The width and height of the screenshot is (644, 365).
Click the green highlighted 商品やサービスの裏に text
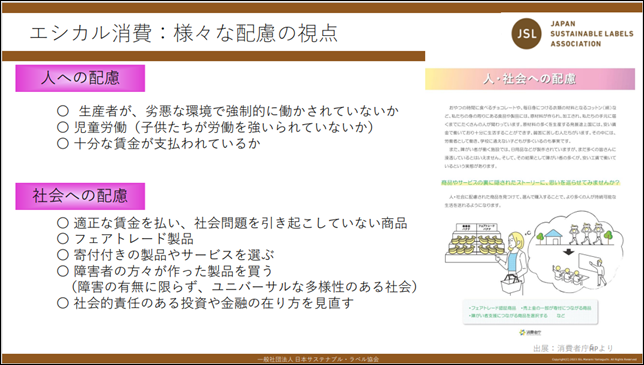coord(530,182)
